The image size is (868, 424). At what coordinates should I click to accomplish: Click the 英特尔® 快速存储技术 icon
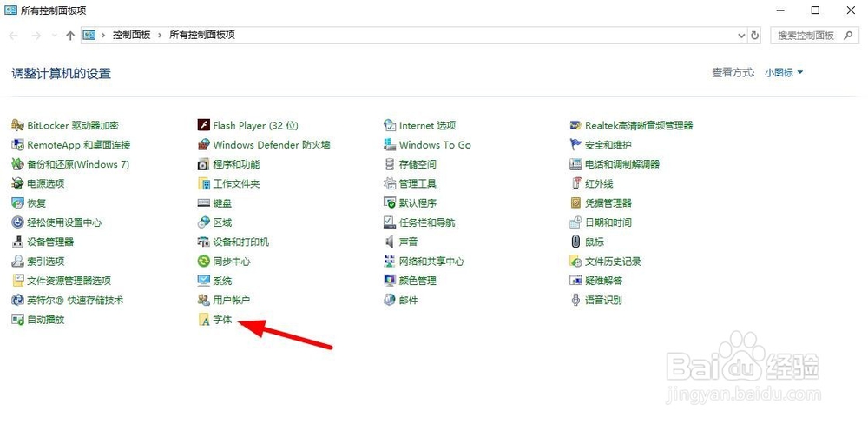pos(17,301)
